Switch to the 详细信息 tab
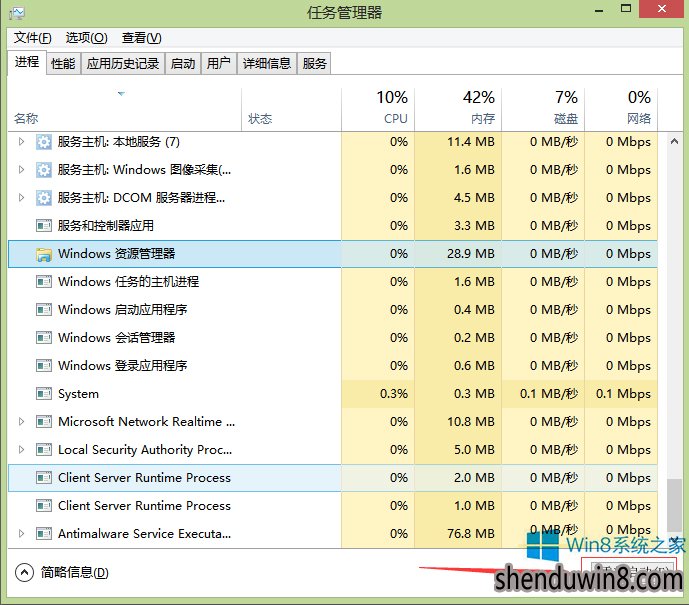The image size is (689, 605). pyautogui.click(x=267, y=64)
